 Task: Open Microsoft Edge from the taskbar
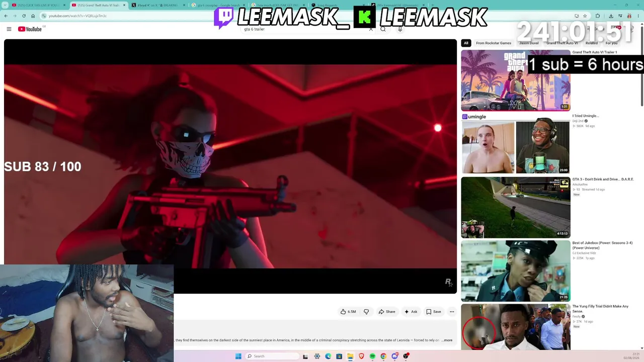(328, 356)
